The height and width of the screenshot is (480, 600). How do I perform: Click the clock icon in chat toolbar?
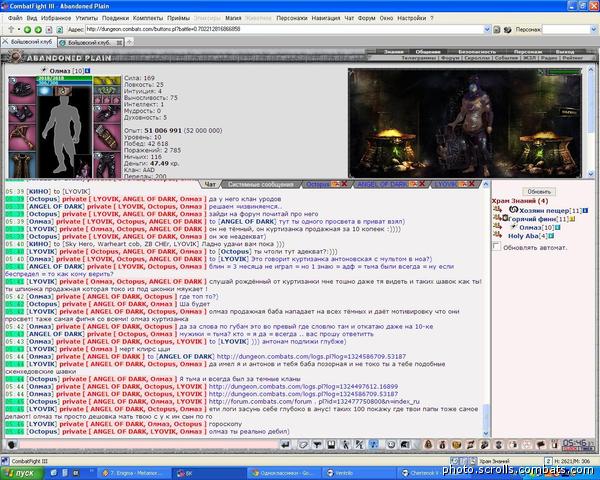point(391,444)
